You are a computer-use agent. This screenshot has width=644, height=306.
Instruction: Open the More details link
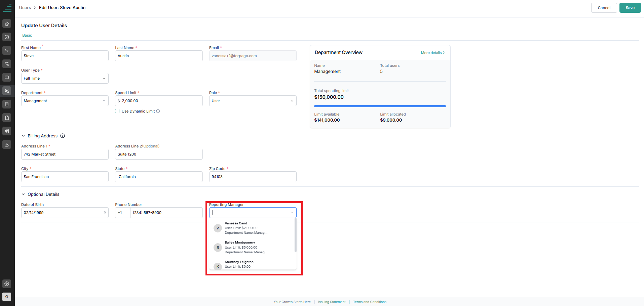(x=432, y=53)
